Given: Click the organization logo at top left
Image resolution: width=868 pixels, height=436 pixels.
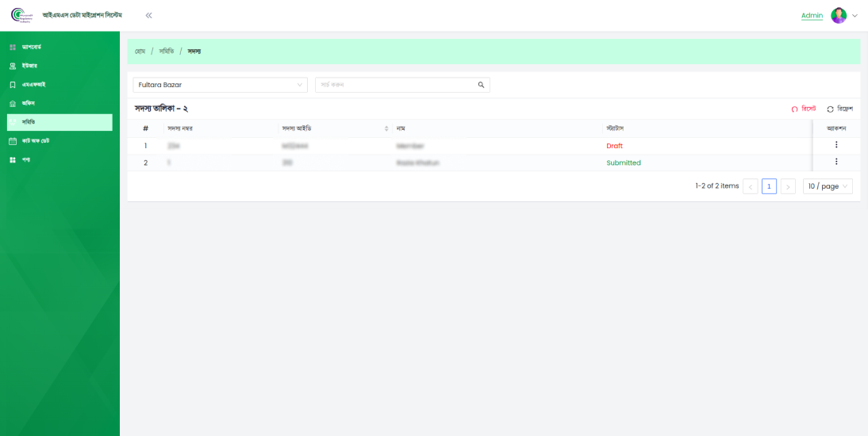Looking at the screenshot, I should pyautogui.click(x=21, y=16).
